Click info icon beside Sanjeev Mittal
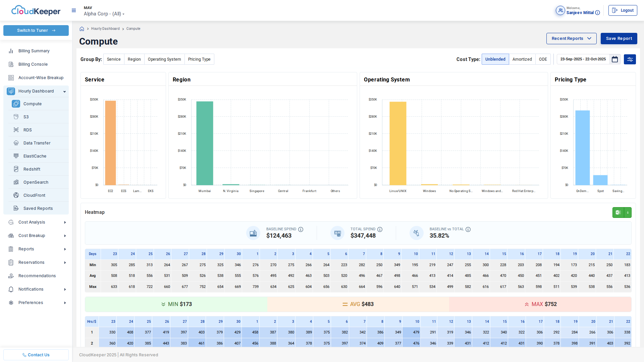Image resolution: width=644 pixels, height=362 pixels. coord(597,13)
